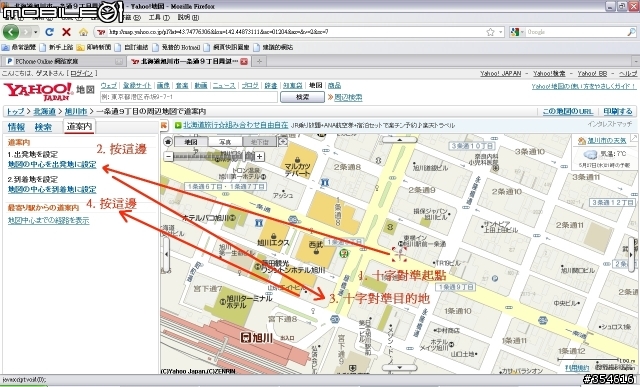
Task: Open the 免費的 Hotmail bookmark
Action: tap(176, 47)
